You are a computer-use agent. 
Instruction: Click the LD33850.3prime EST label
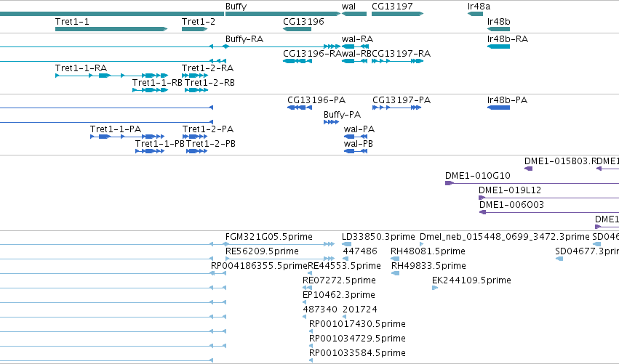(378, 237)
